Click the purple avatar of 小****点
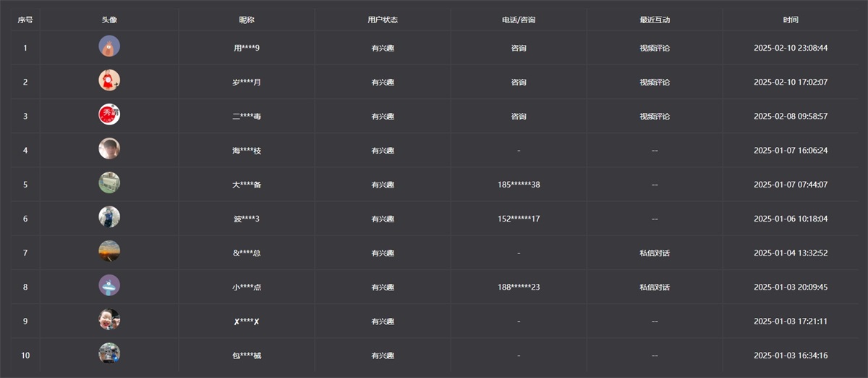 pos(109,285)
